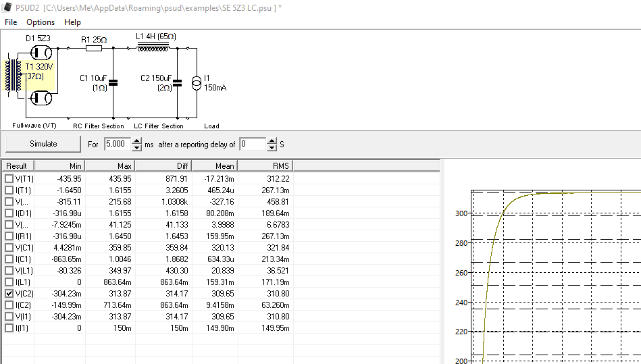Screen dimensions: 641x364
Task: Enable the I(C2) result checkbox
Action: click(x=9, y=305)
